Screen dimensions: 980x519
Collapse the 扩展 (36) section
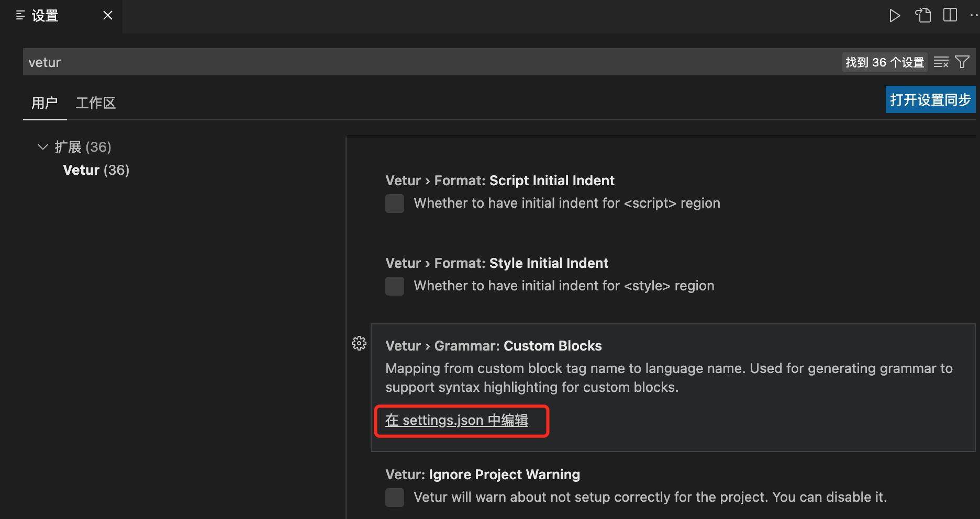point(42,147)
